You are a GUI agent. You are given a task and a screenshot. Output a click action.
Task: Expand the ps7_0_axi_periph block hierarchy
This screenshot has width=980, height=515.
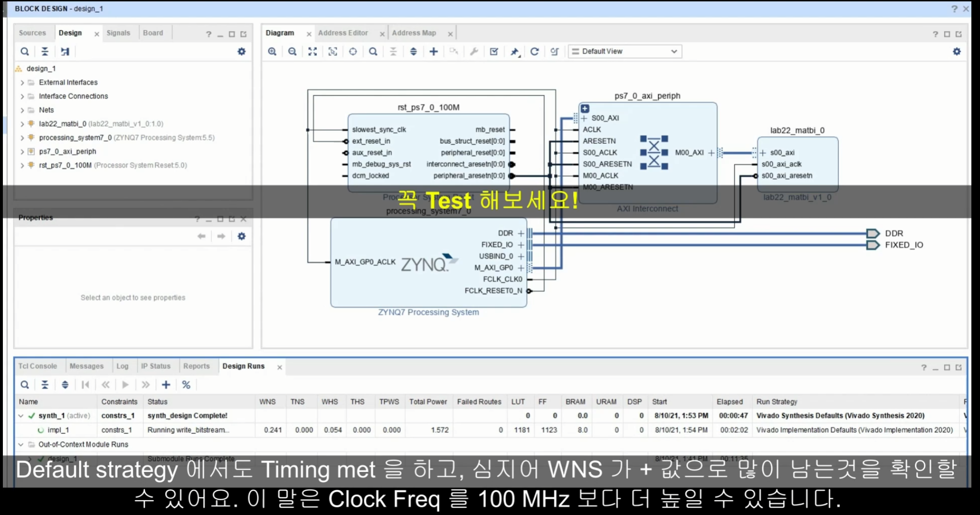pos(585,109)
